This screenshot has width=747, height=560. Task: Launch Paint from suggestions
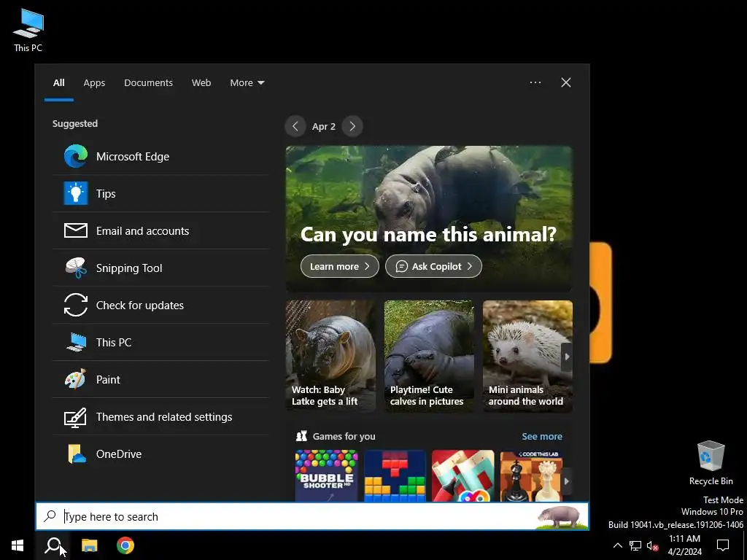pyautogui.click(x=161, y=379)
